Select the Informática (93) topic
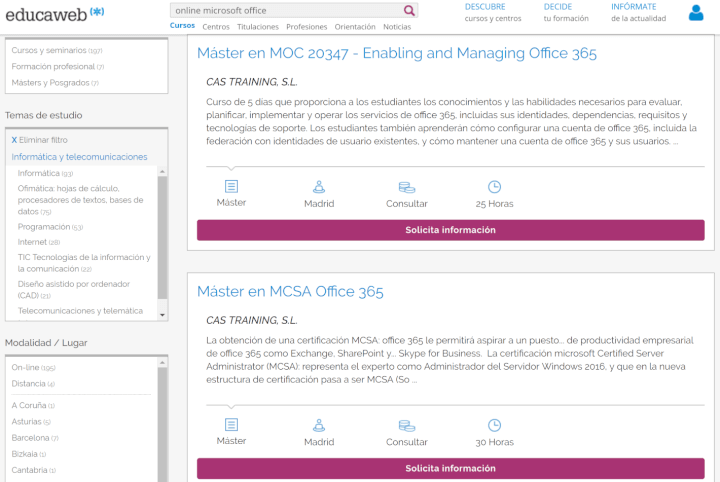This screenshot has height=482, width=720. coord(45,173)
